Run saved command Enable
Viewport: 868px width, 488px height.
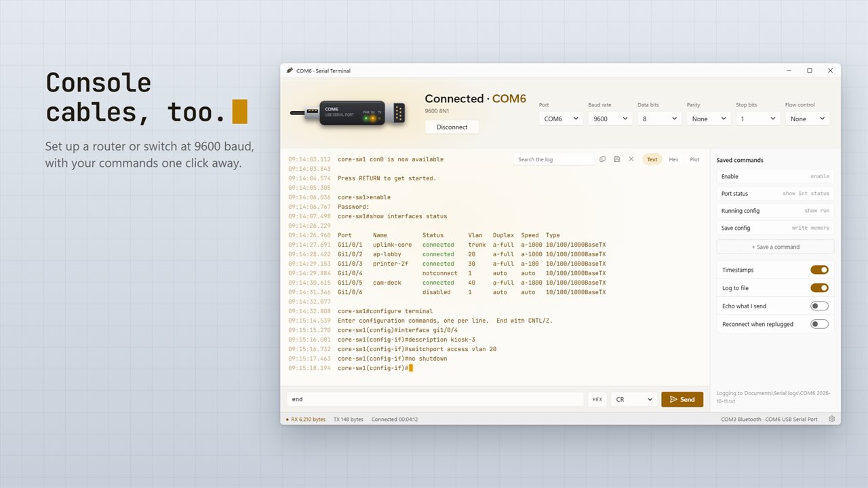pos(775,176)
